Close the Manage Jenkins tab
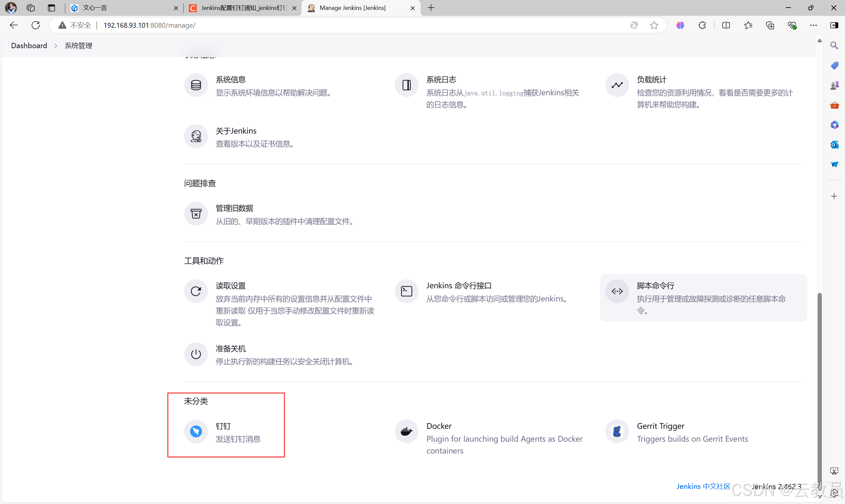Screen dimensions: 845x504 point(413,8)
